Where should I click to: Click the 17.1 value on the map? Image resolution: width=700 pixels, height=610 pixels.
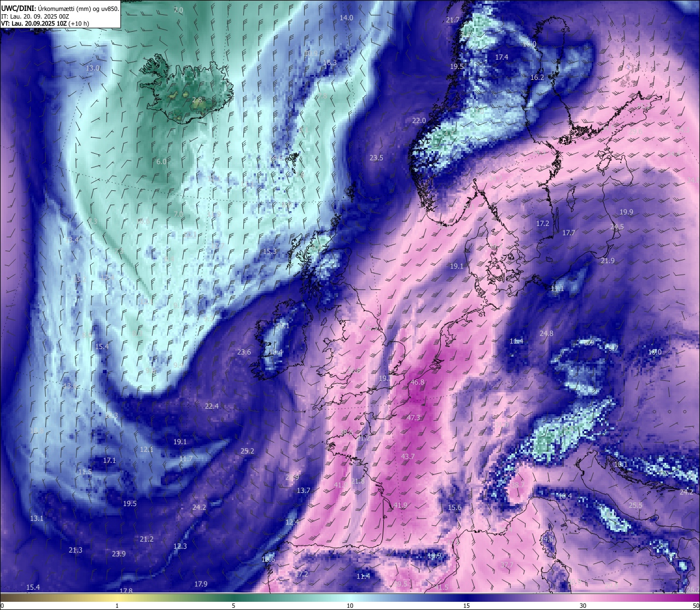[109, 460]
